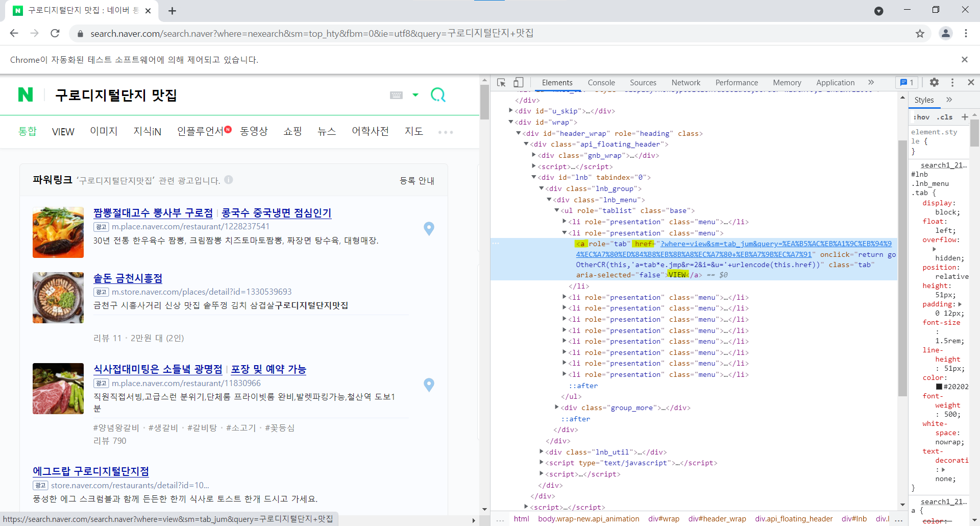Open Chrome three-dot menu
The height and width of the screenshot is (526, 980).
(x=966, y=33)
